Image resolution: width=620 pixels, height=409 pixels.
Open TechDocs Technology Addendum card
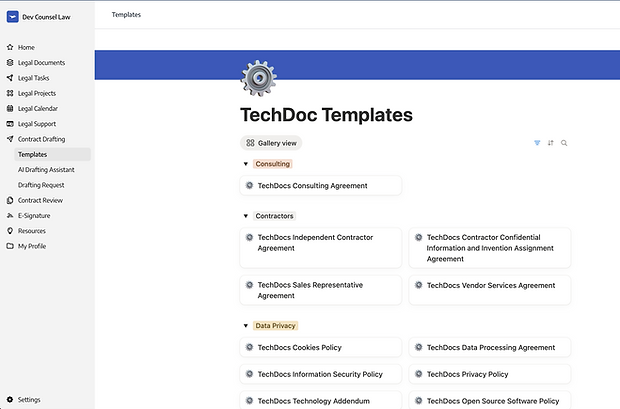(321, 400)
